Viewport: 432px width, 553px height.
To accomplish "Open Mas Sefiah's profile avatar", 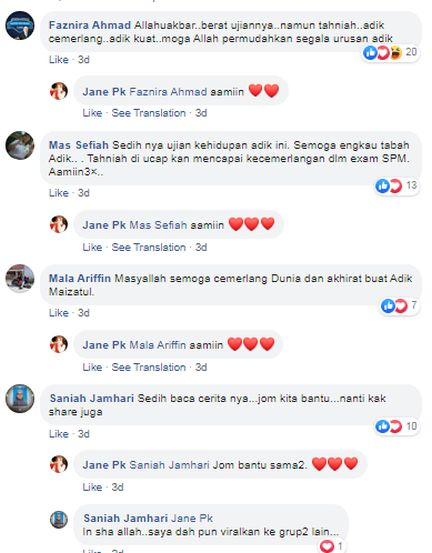I will (20, 145).
